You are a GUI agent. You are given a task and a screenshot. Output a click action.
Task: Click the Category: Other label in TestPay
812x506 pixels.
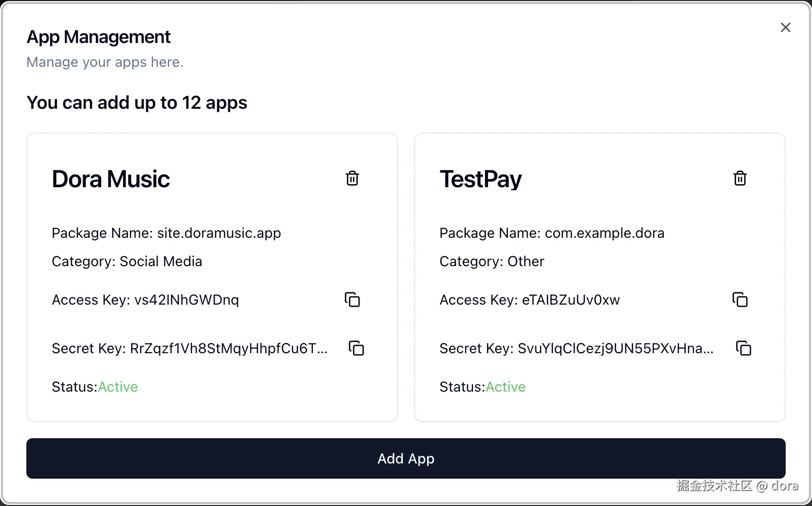coord(492,262)
